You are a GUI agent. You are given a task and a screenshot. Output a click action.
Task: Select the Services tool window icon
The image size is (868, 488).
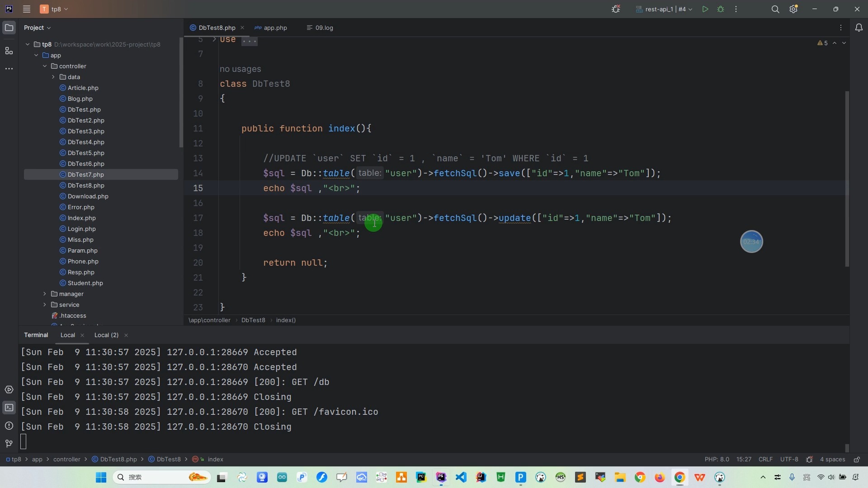tap(9, 389)
